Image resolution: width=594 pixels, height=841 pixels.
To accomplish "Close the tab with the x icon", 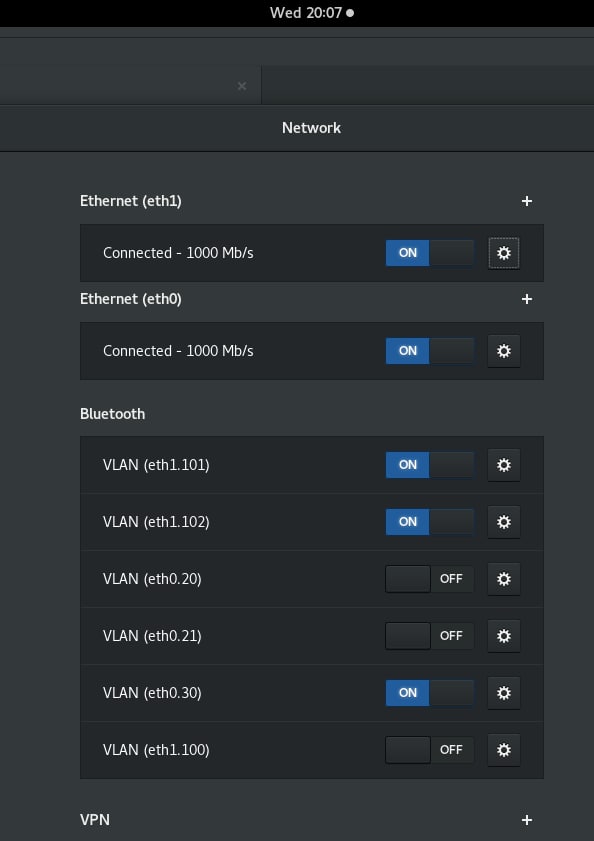I will 242,86.
